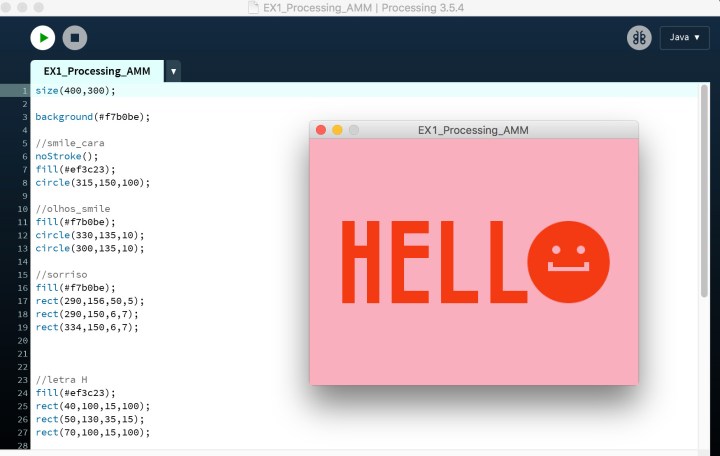Click the //smile_cara comment line
The height and width of the screenshot is (456, 720).
pyautogui.click(x=69, y=143)
